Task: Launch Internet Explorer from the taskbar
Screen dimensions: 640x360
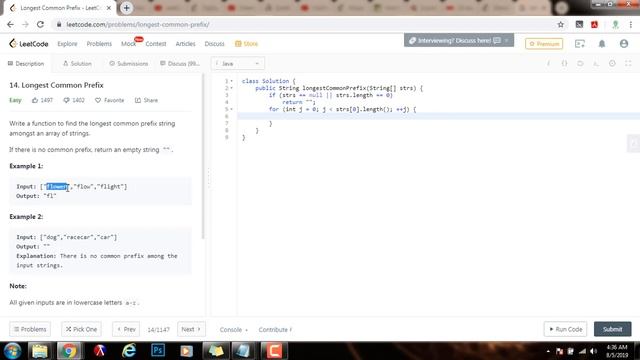Action: [x=129, y=351]
